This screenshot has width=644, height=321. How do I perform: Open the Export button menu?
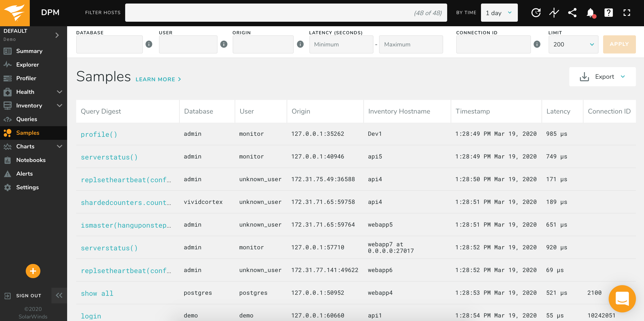[x=602, y=77]
